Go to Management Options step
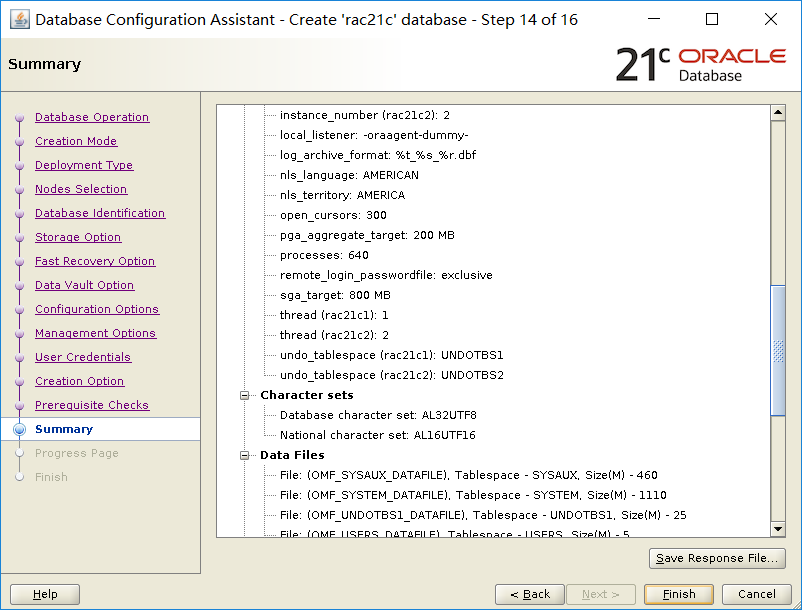The height and width of the screenshot is (610, 802). tap(95, 333)
